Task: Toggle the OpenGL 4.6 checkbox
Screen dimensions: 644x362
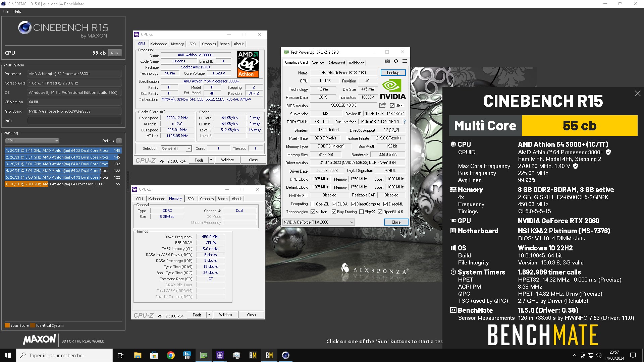Action: 380,212
